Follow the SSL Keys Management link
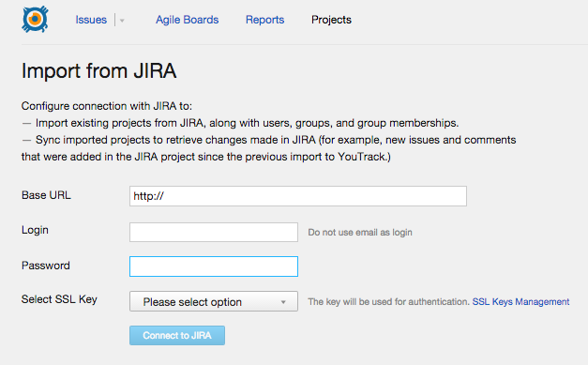The image size is (588, 365). pos(520,301)
